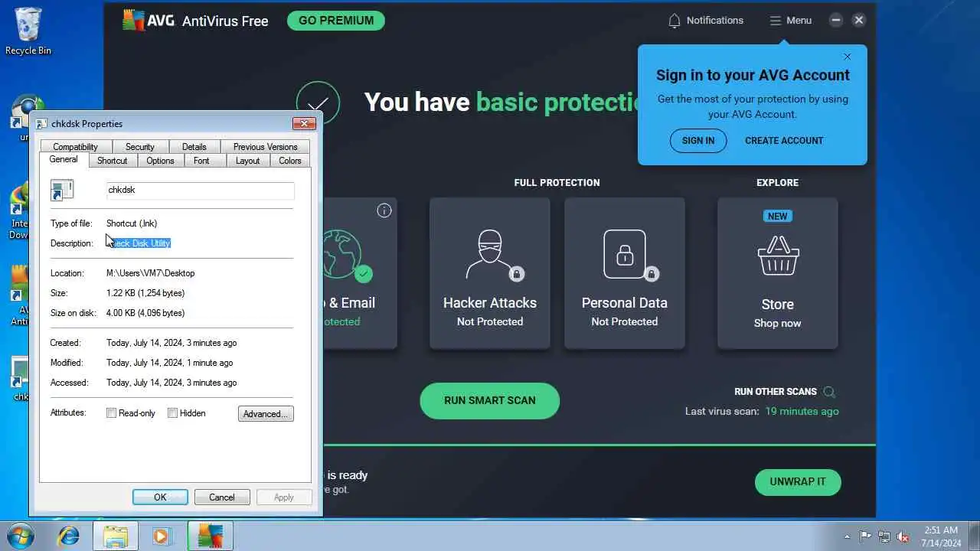980x551 pixels.
Task: Select the General tab
Action: click(64, 159)
